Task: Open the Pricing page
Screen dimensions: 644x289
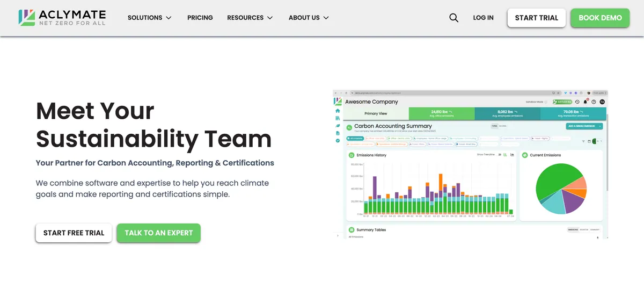Action: coord(200,18)
